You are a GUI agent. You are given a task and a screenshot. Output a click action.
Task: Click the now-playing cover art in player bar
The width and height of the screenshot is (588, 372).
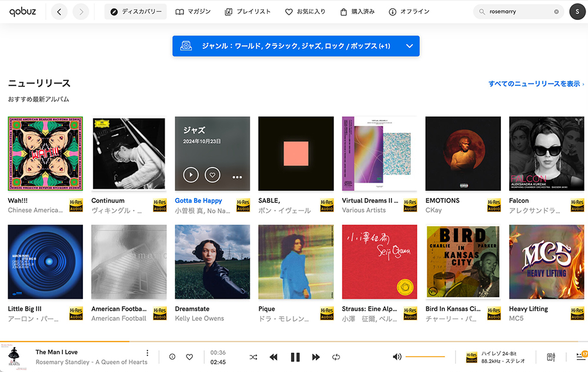click(x=14, y=357)
